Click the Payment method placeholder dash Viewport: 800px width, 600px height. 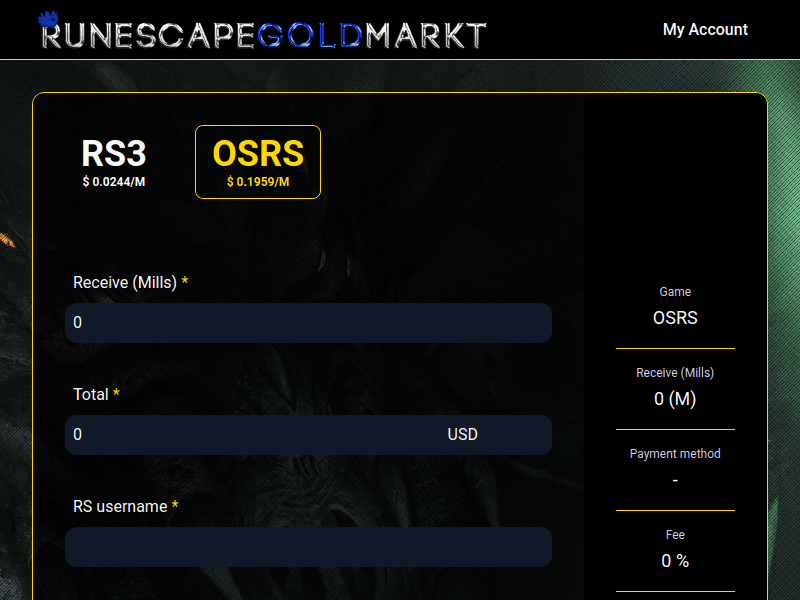(675, 480)
